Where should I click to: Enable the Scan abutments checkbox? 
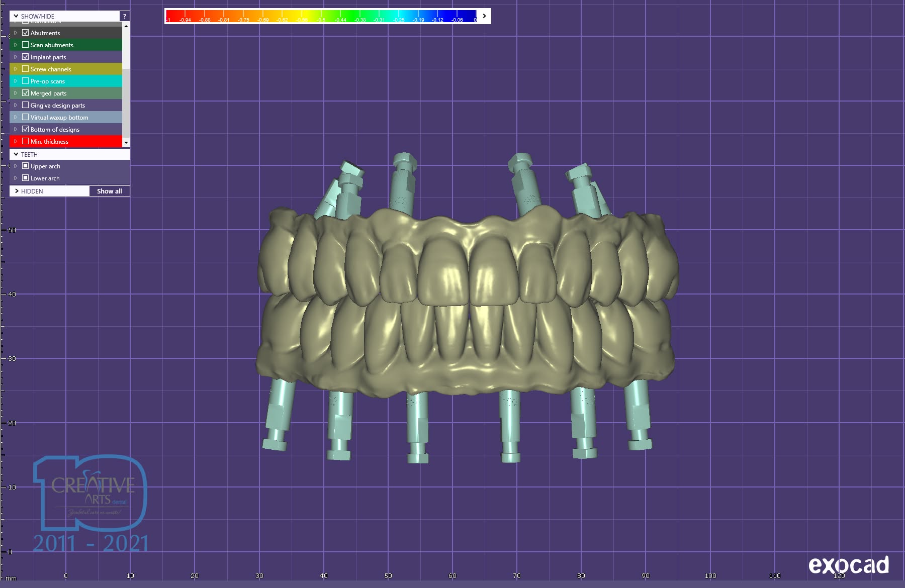(x=25, y=45)
